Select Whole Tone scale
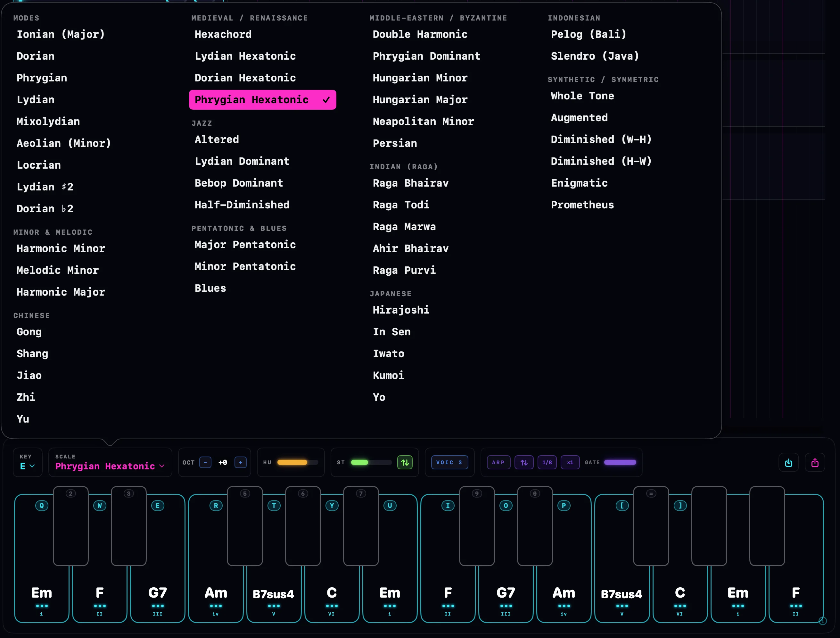 582,96
